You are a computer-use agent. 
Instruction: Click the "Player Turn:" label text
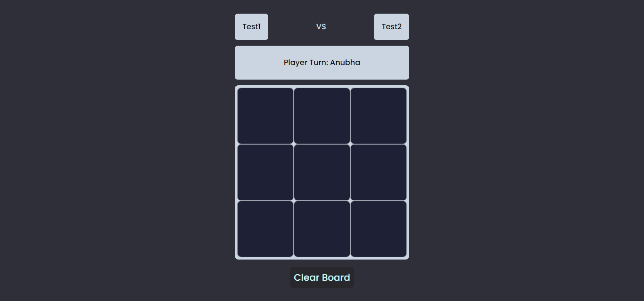click(305, 63)
